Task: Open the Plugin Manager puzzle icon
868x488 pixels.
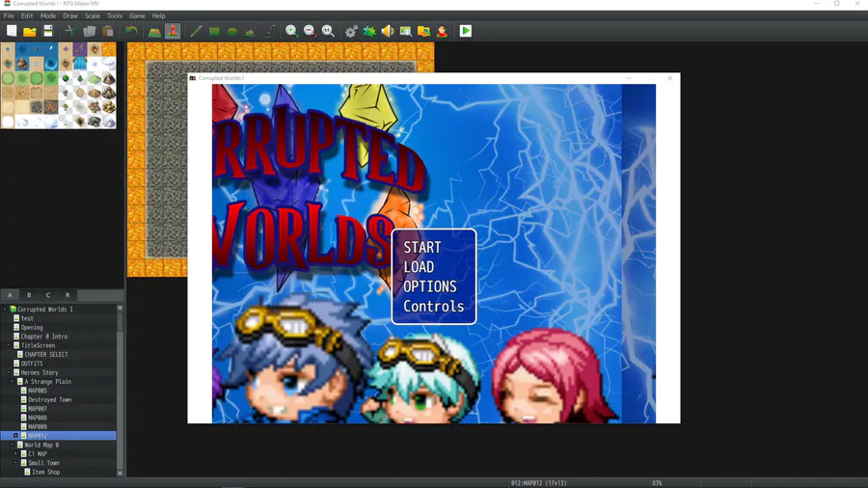Action: 369,31
